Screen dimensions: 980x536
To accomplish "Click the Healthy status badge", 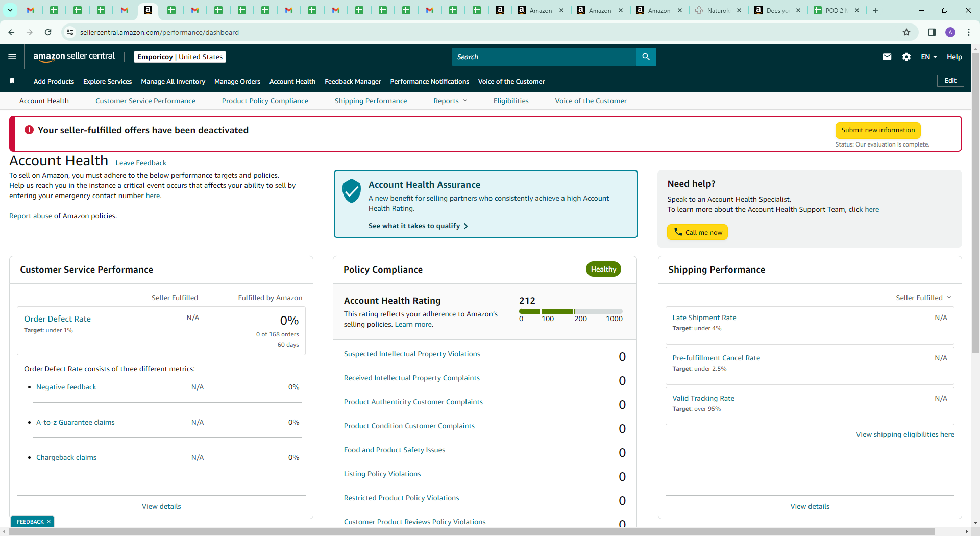I will pyautogui.click(x=603, y=269).
